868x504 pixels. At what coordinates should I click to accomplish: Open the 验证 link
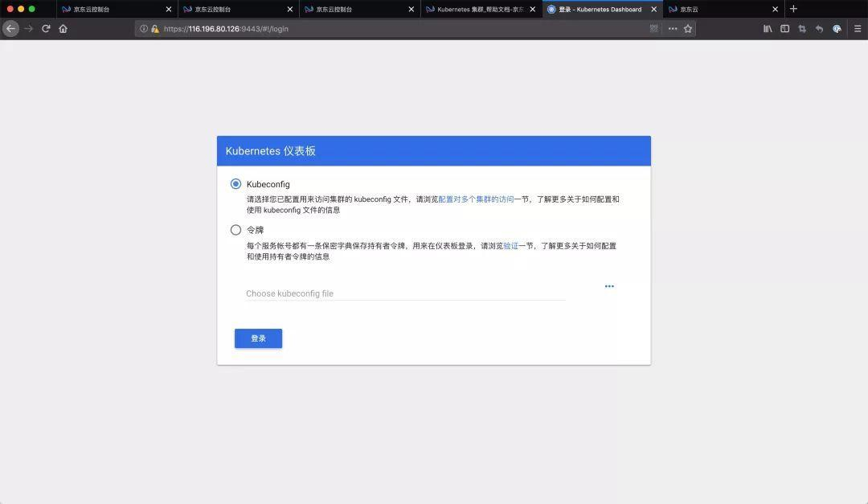click(x=510, y=246)
